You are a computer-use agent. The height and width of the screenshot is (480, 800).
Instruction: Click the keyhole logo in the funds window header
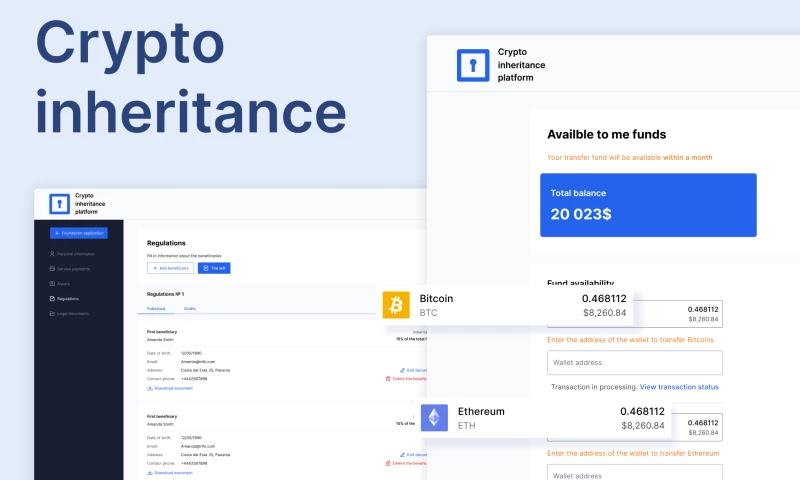[473, 64]
